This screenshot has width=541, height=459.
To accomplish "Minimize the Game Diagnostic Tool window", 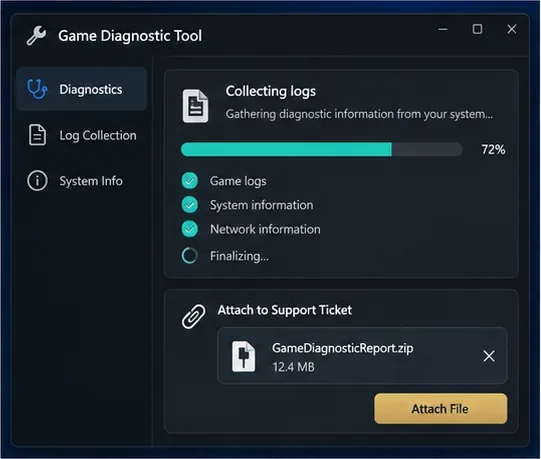I will tap(443, 29).
